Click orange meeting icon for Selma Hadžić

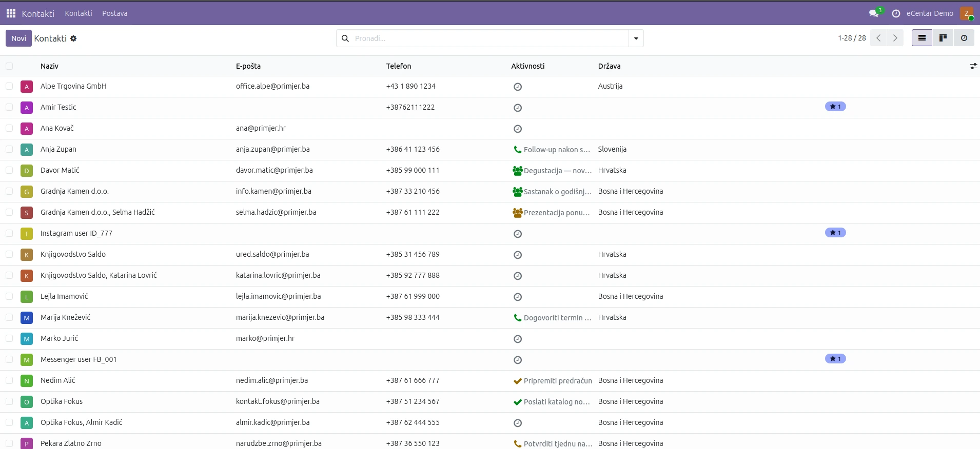(x=517, y=213)
